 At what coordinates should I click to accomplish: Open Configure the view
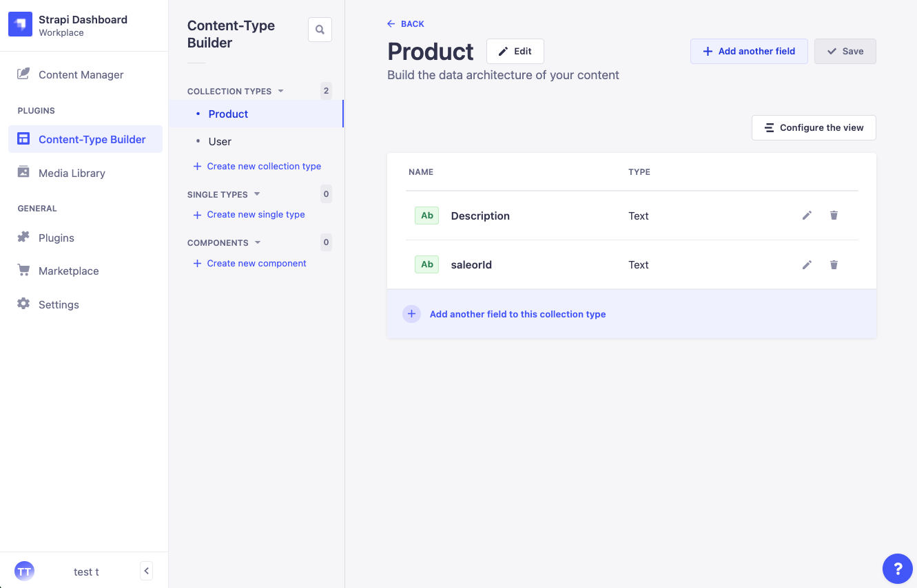click(x=814, y=127)
